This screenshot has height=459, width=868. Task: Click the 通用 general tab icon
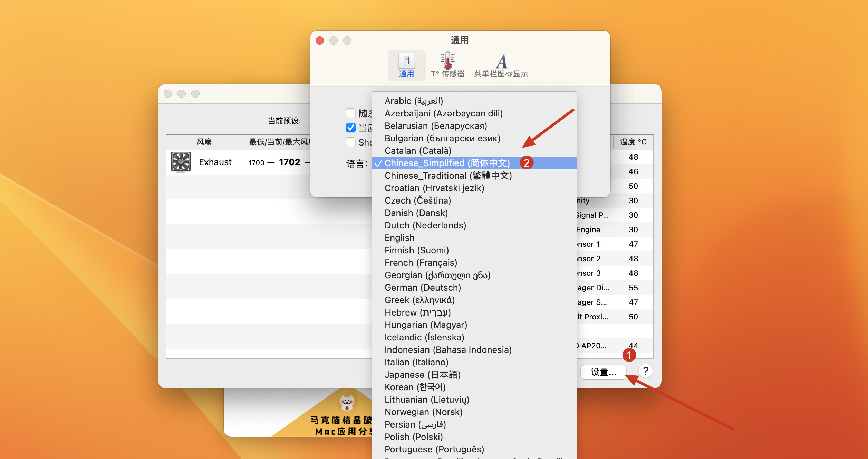click(x=406, y=62)
